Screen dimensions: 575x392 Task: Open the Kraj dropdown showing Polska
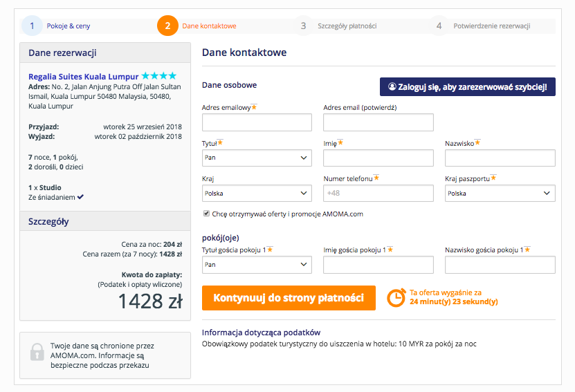click(257, 194)
